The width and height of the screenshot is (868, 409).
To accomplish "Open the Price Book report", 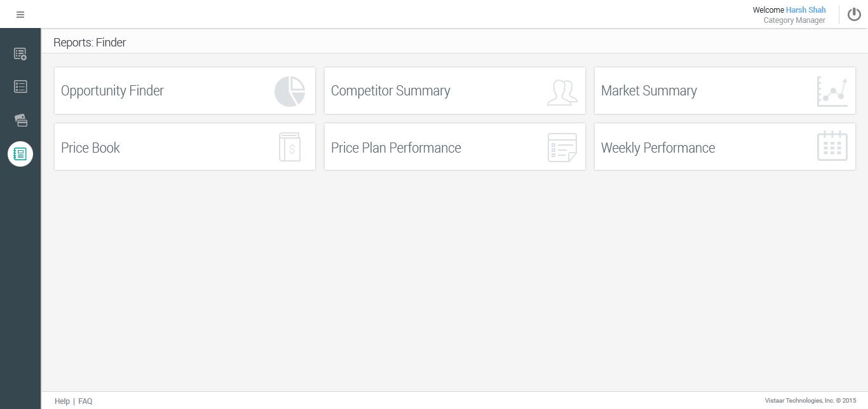I will tap(90, 148).
